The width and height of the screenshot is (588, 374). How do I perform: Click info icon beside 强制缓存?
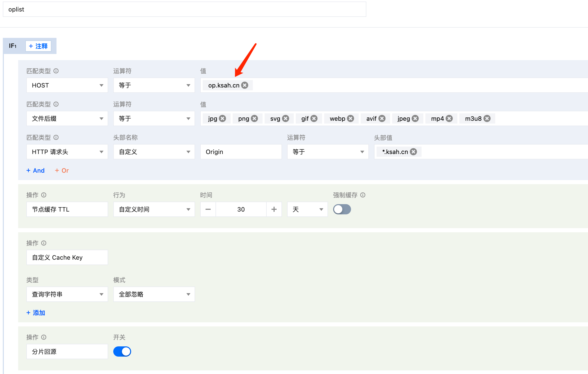(363, 195)
